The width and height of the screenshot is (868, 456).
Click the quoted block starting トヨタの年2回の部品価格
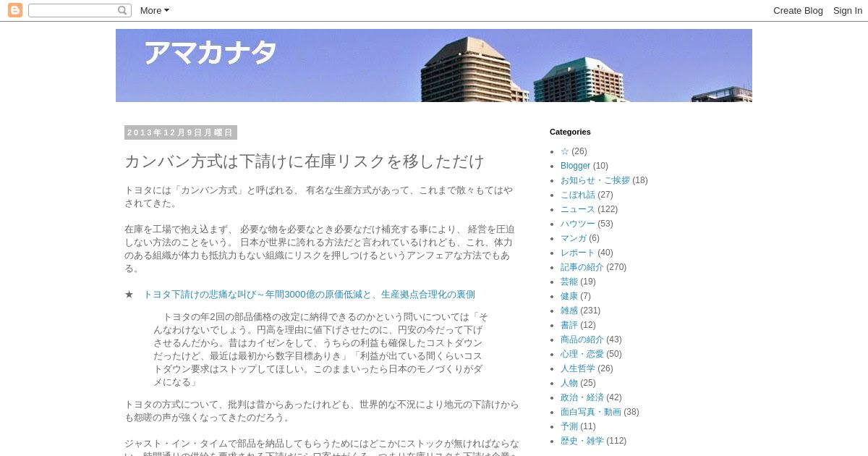coord(320,350)
